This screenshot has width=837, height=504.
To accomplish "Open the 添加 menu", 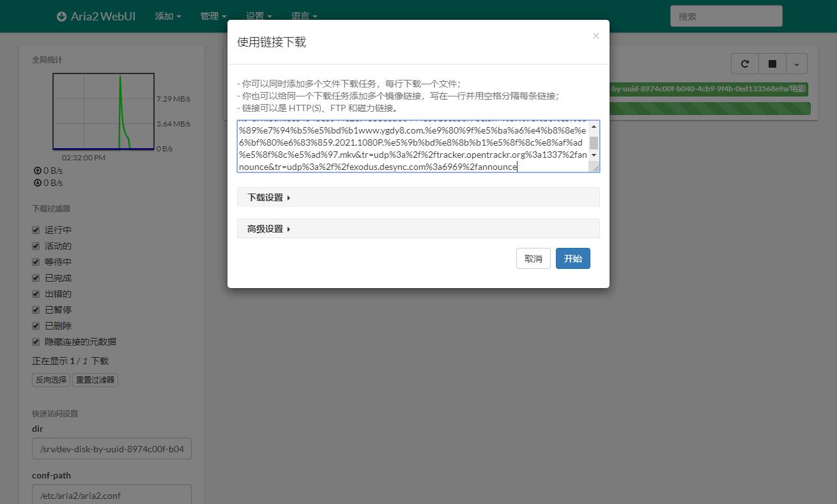I will click(x=167, y=16).
